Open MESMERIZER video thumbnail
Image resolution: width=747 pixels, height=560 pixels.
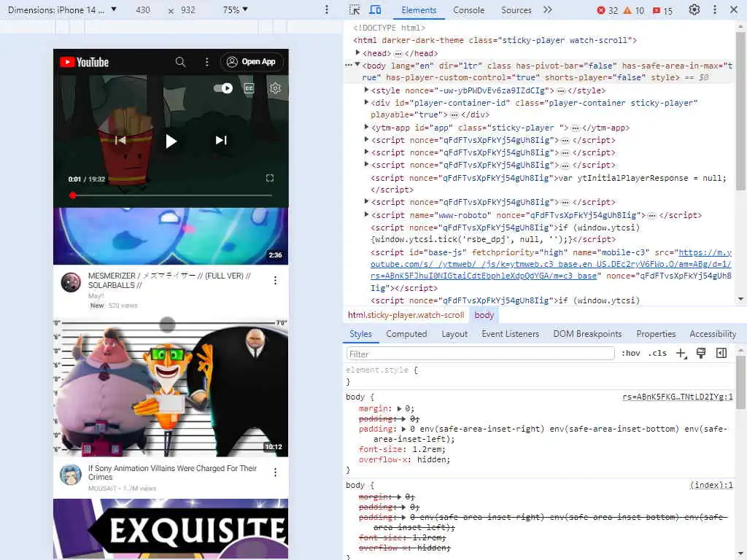(171, 236)
